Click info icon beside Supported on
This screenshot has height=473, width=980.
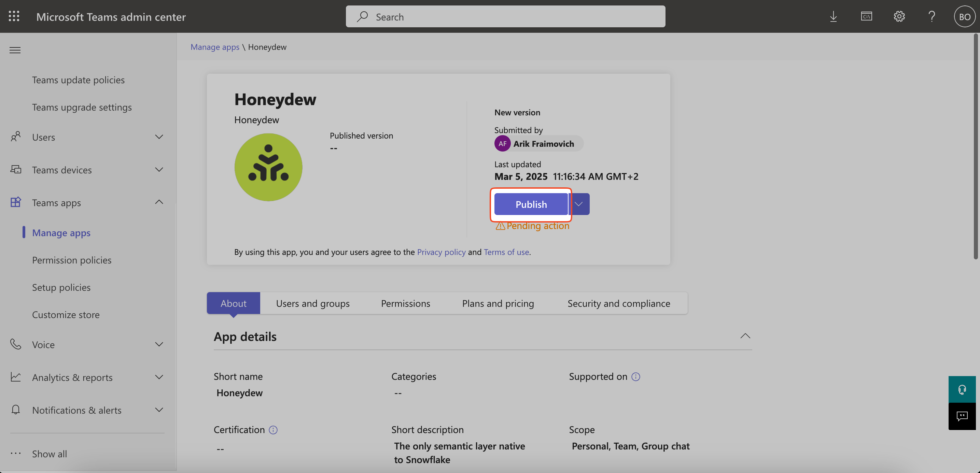636,376
